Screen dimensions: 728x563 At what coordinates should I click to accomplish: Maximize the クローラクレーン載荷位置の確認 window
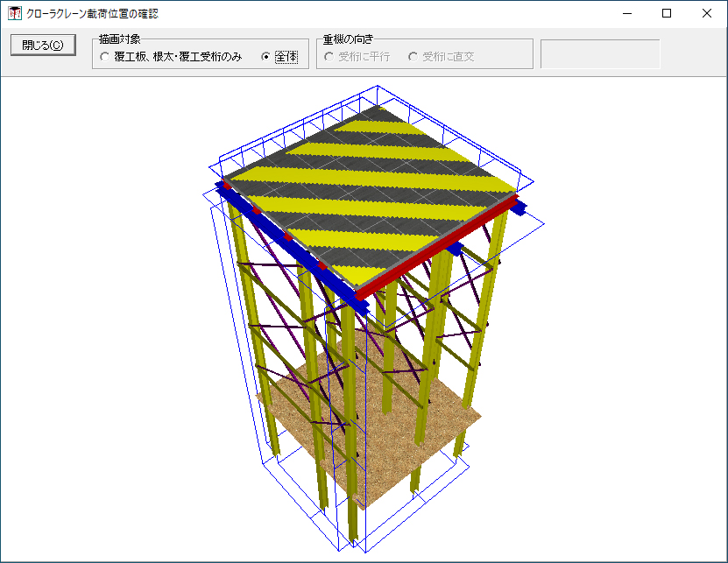667,13
